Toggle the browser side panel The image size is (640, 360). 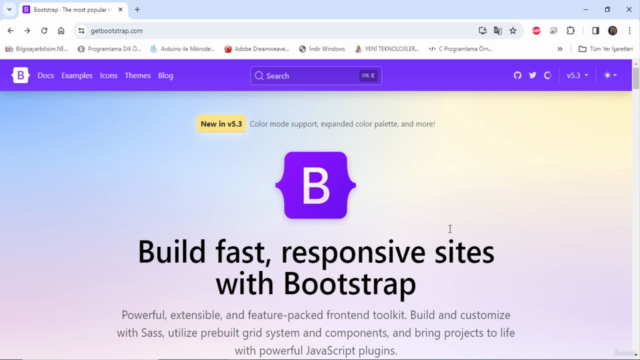596,31
